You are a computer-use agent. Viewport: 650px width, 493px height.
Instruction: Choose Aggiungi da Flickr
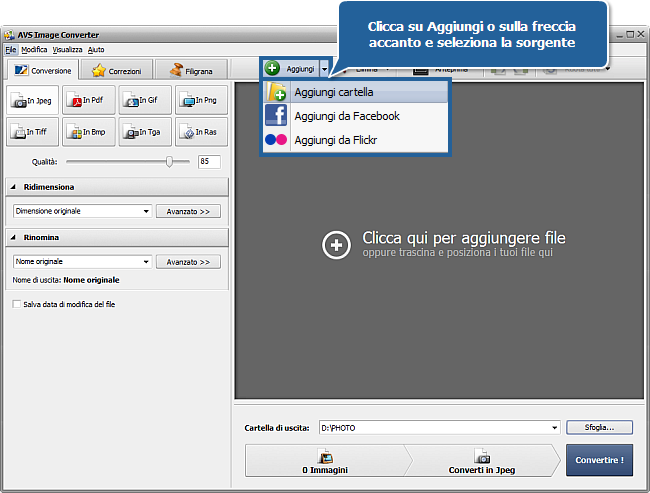pos(356,140)
